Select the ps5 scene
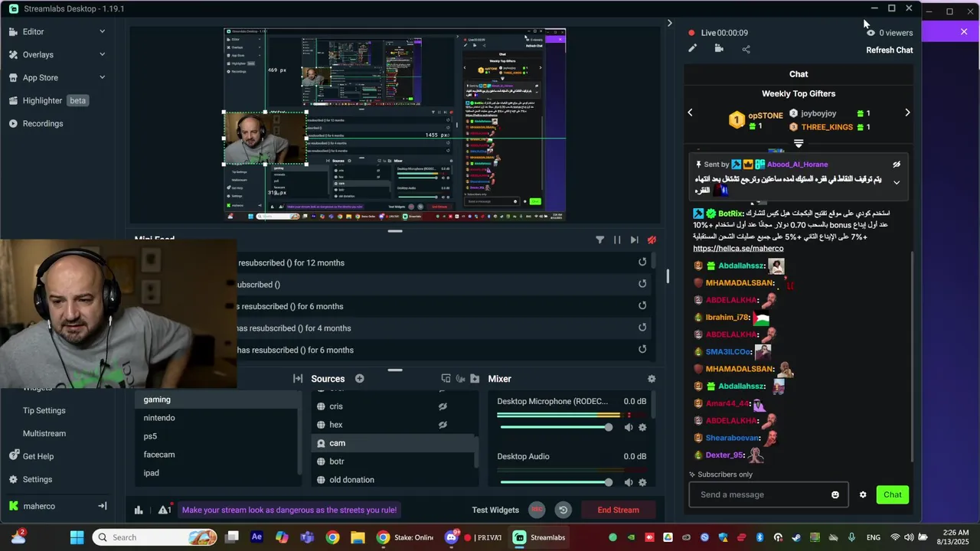This screenshot has width=980, height=551. (x=219, y=436)
